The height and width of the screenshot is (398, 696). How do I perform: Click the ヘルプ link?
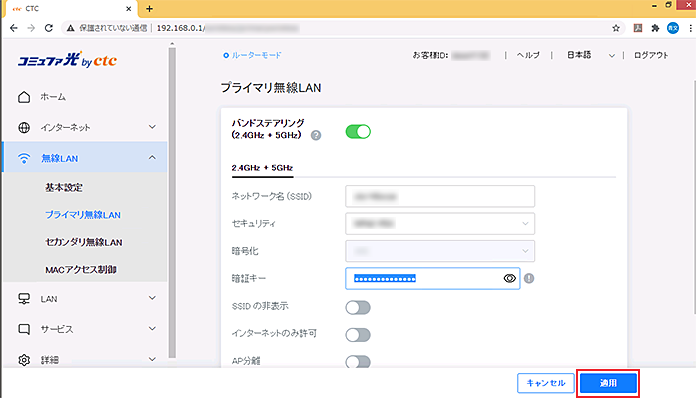point(528,55)
